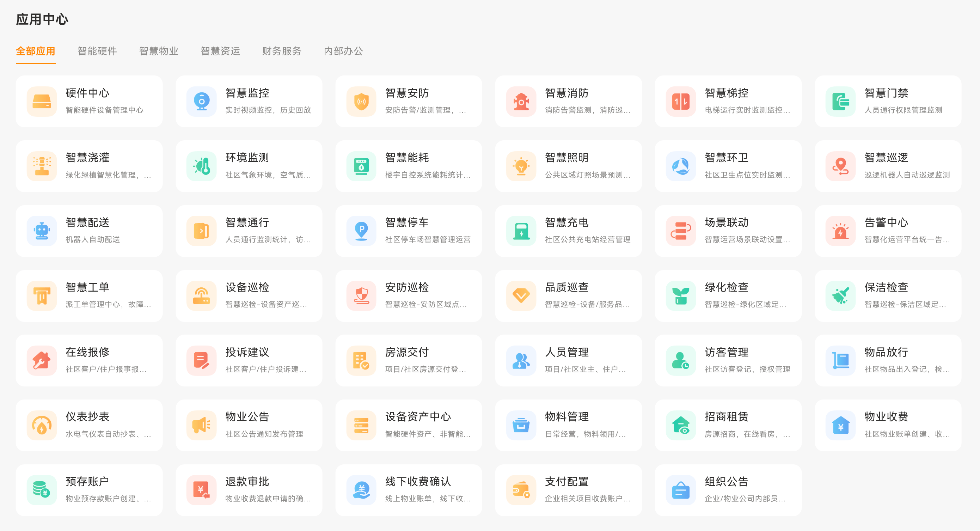Click description text 社区停车场智慧管理运营
This screenshot has height=531, width=980.
[x=428, y=239]
